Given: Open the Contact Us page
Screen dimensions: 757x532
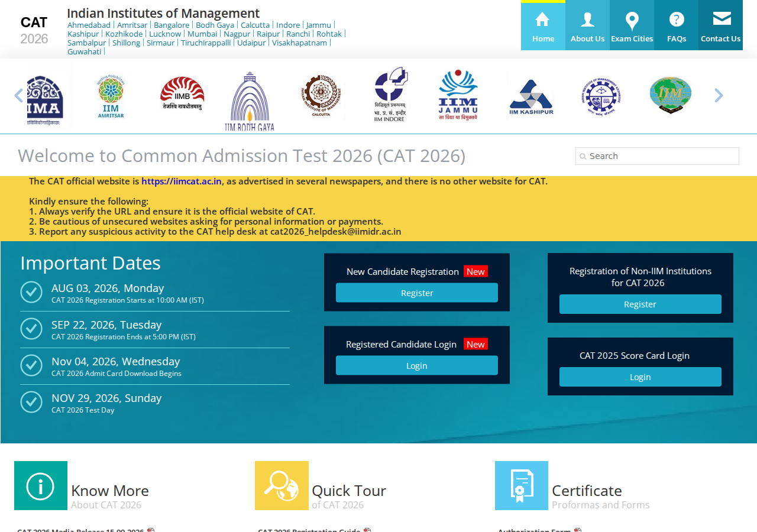Looking at the screenshot, I should [x=720, y=25].
